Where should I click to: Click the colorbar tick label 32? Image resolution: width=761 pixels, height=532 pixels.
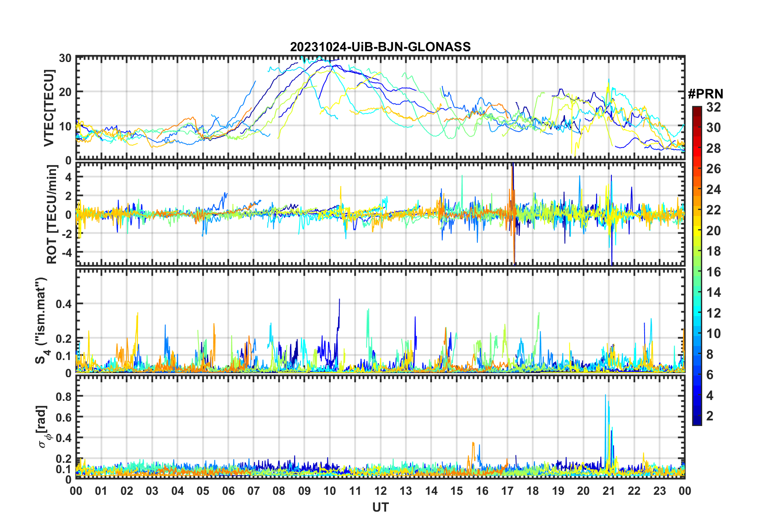pos(713,107)
